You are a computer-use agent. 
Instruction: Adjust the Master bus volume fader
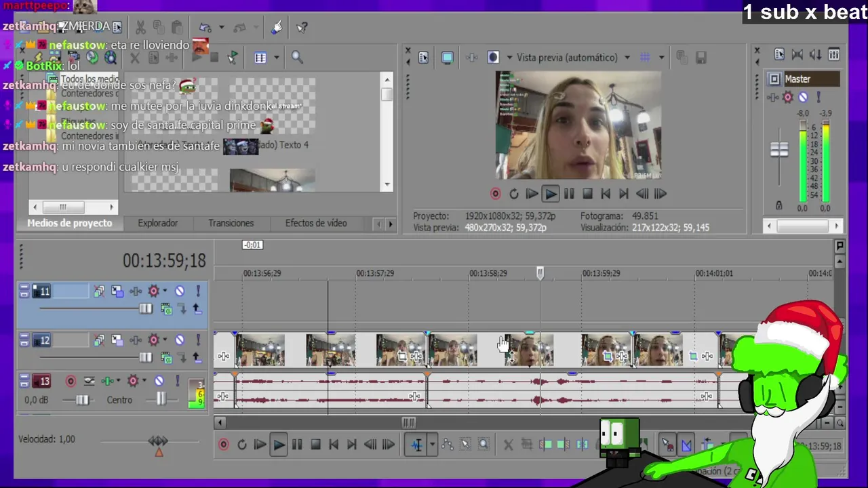(x=779, y=150)
